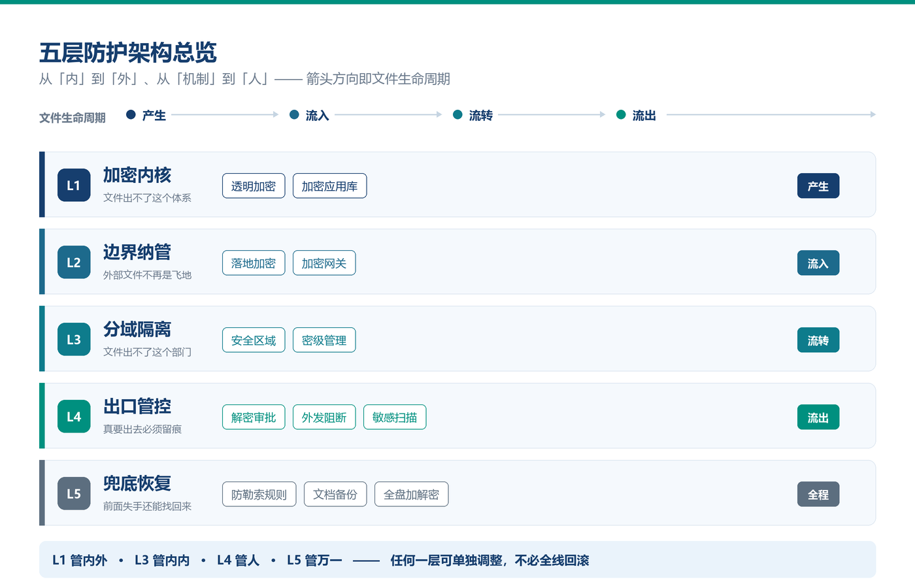Viewport: 915px width, 588px height.
Task: Click the L5 layer badge icon
Action: click(74, 494)
